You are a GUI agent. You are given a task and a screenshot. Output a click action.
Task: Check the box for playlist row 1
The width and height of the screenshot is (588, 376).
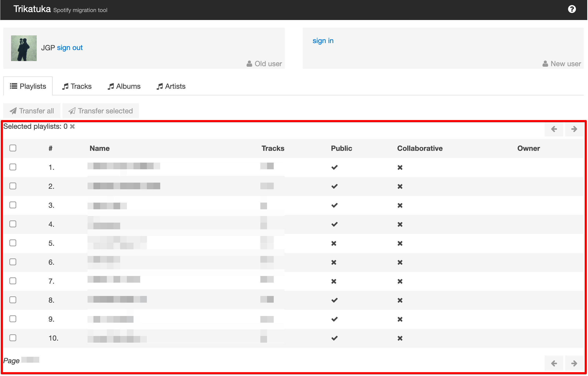click(13, 167)
